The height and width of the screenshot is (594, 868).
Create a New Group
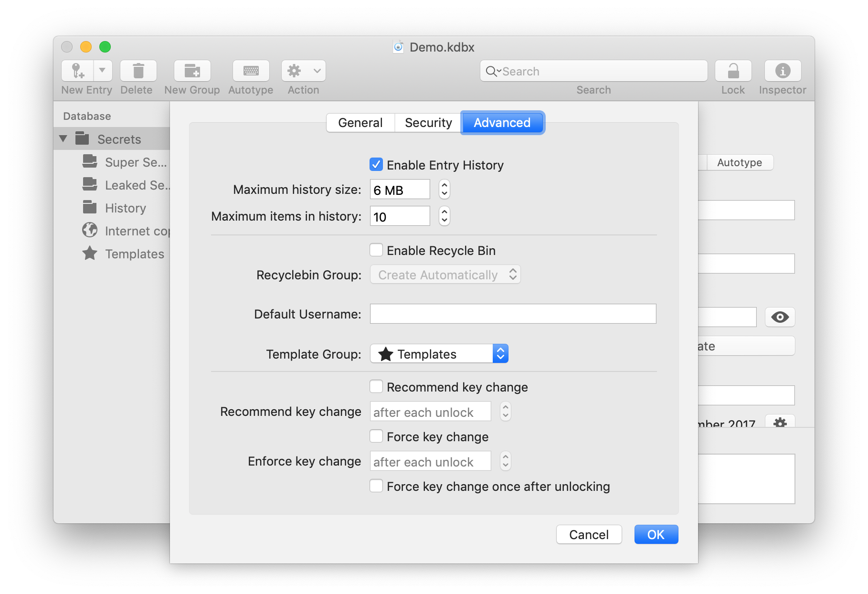point(192,71)
